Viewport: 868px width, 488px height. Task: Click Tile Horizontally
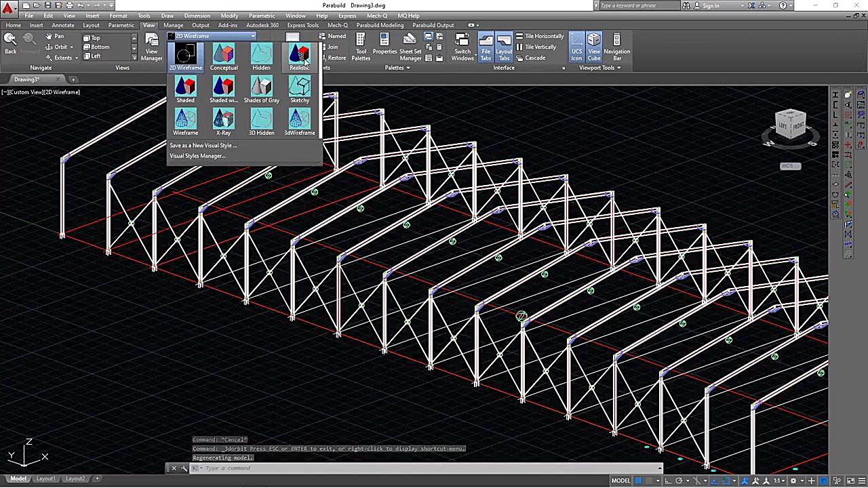540,37
